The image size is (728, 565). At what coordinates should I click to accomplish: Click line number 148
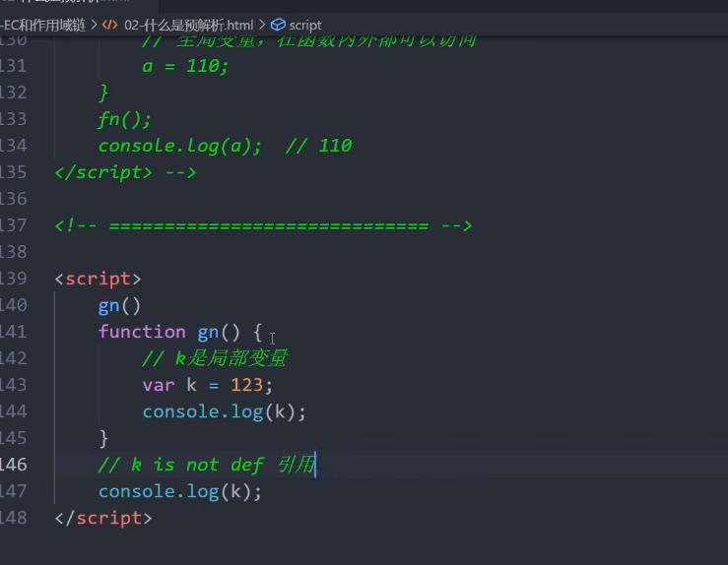[13, 518]
